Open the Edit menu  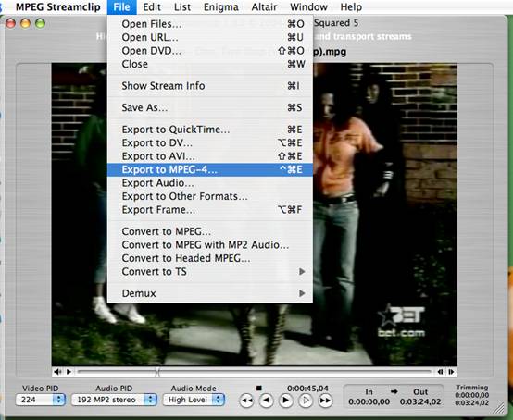152,6
